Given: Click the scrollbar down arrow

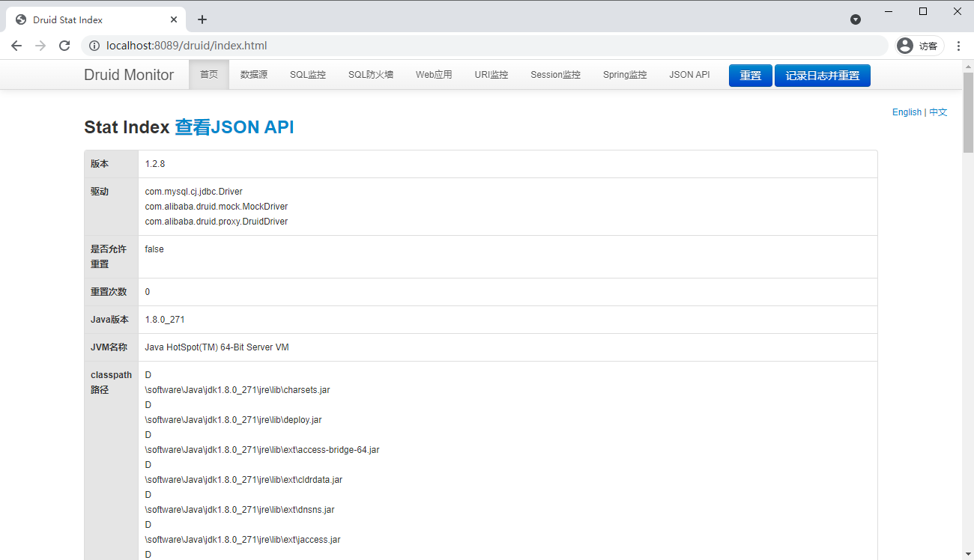Looking at the screenshot, I should (x=968, y=553).
